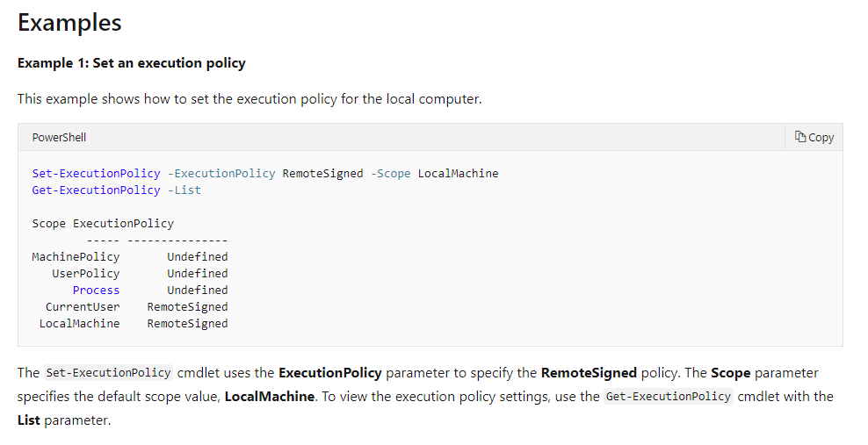Click the -List parameter in the code
Screen dimensions: 868x445
click(x=184, y=190)
